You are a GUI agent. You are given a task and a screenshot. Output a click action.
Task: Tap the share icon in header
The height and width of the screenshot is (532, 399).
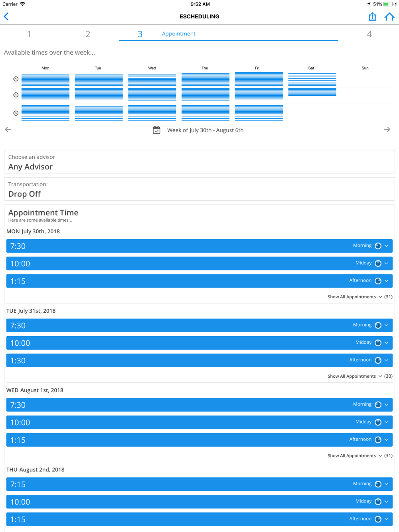coord(372,17)
